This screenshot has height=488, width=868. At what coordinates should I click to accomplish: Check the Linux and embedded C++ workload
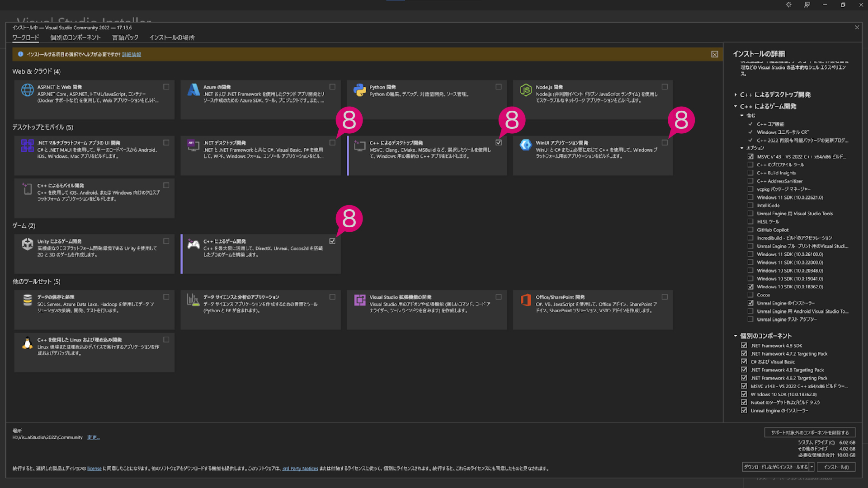click(x=166, y=339)
